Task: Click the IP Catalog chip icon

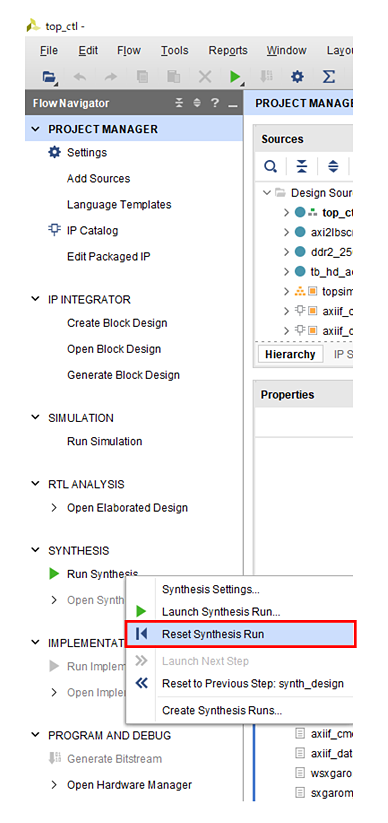Action: pos(54,230)
